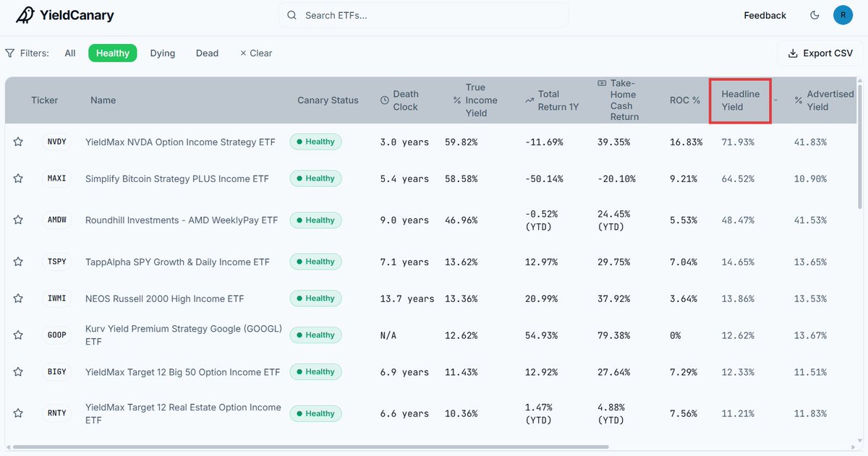Image resolution: width=868 pixels, height=456 pixels.
Task: Open the MAXI ticker badge
Action: [57, 178]
